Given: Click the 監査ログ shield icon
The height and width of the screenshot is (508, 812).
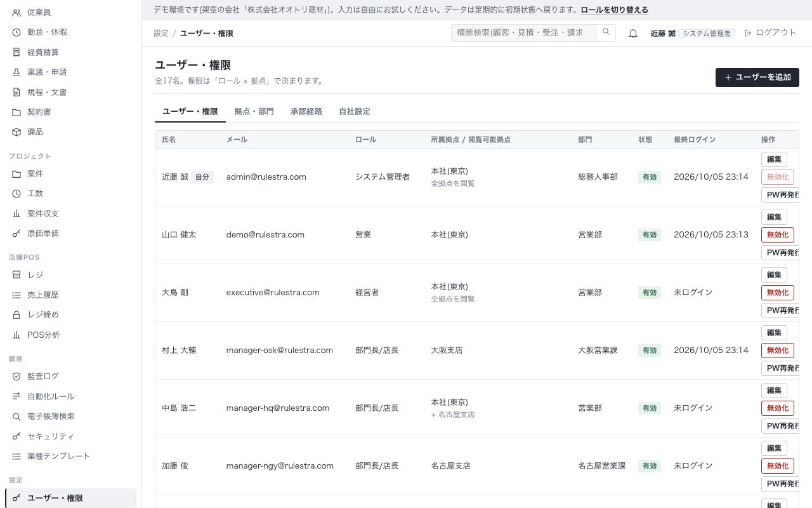Looking at the screenshot, I should pyautogui.click(x=16, y=376).
